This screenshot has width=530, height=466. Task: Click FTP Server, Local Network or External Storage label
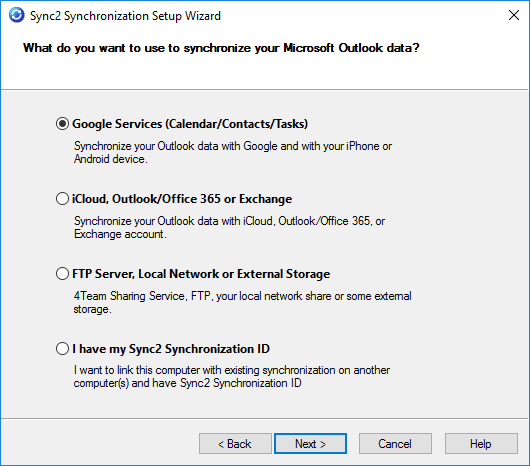tap(201, 274)
